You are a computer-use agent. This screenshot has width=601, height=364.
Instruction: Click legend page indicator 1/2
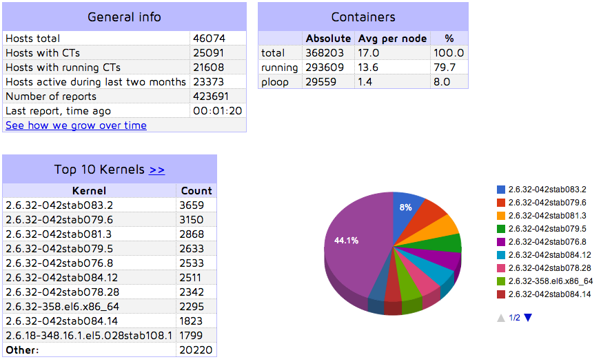click(x=514, y=318)
